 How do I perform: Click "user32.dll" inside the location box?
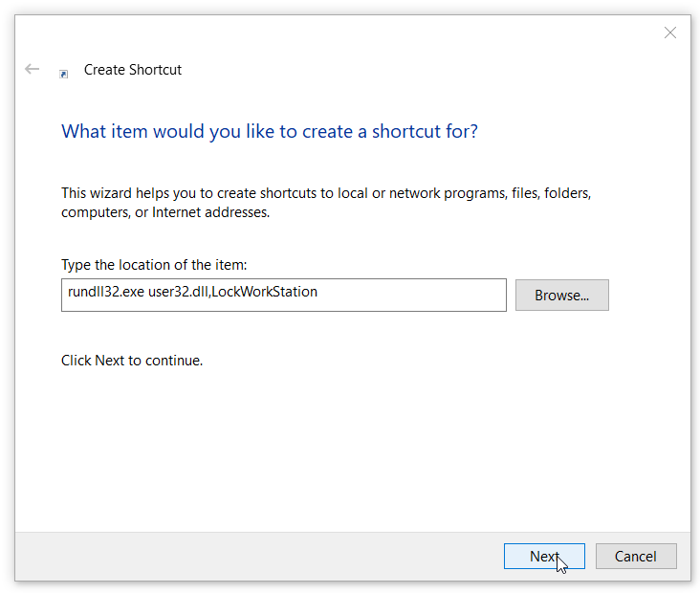(178, 292)
